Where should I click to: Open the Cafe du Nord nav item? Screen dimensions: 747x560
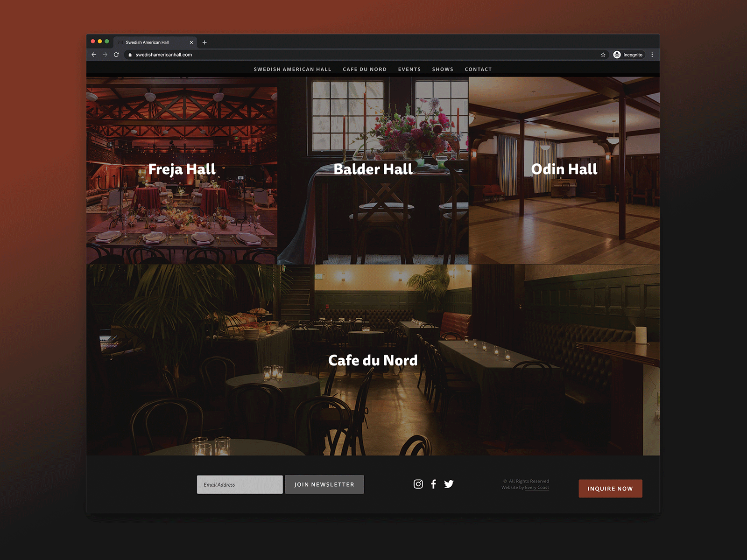point(365,70)
